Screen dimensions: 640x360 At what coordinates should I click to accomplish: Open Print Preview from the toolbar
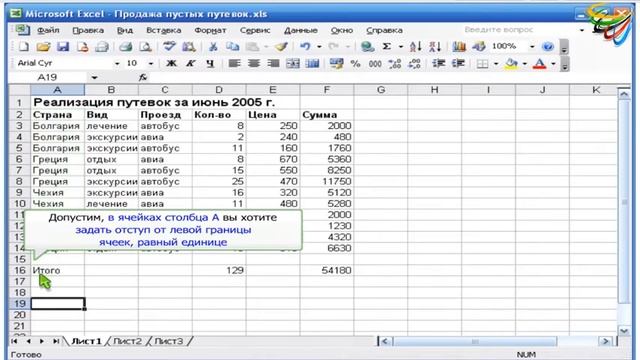click(x=145, y=47)
